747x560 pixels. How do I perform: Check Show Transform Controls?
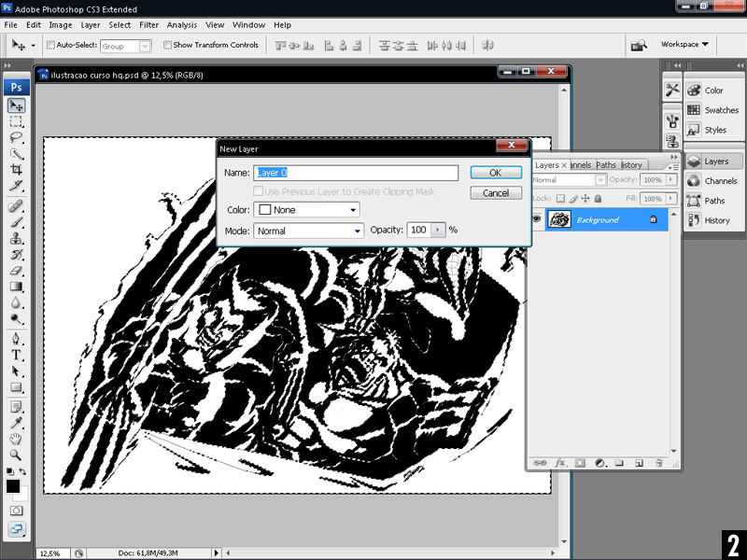pos(168,45)
